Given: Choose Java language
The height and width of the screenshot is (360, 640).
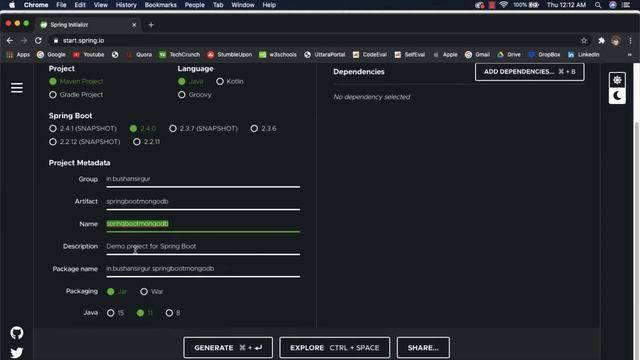Looking at the screenshot, I should click(x=191, y=82).
